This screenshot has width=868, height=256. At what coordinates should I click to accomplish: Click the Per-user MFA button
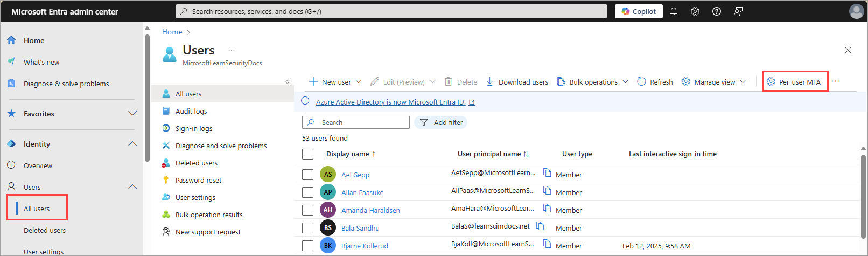(795, 82)
